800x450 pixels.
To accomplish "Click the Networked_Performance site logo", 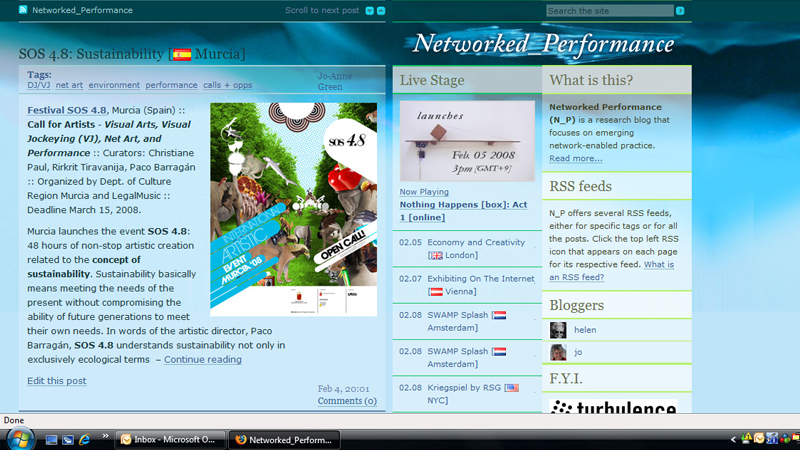I will pos(543,44).
